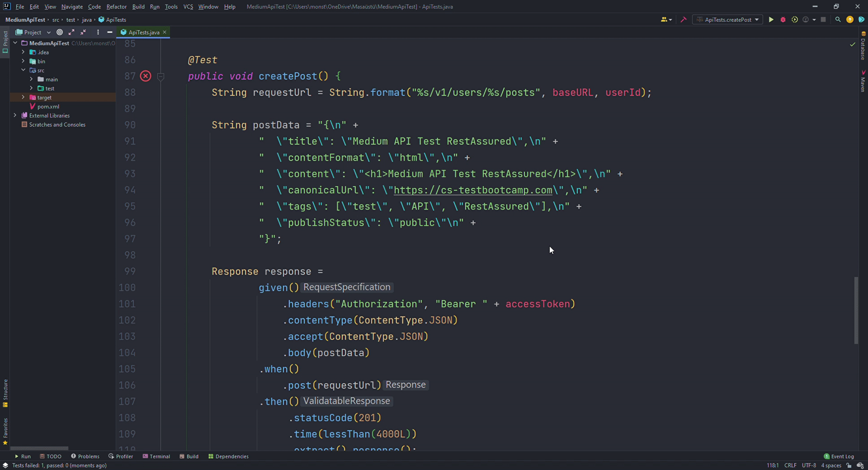Click the Project panel horizontal scrollbar
Image resolution: width=868 pixels, height=470 pixels.
(39, 448)
